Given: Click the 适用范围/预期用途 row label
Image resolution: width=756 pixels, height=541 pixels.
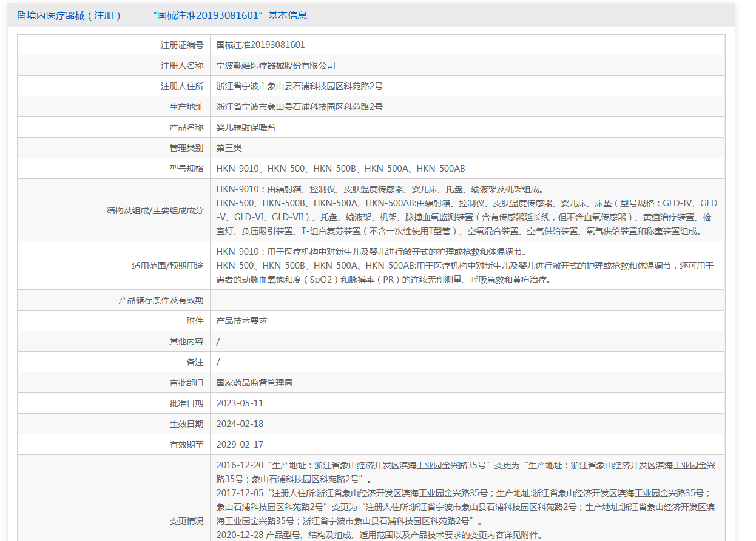Looking at the screenshot, I should tap(167, 266).
